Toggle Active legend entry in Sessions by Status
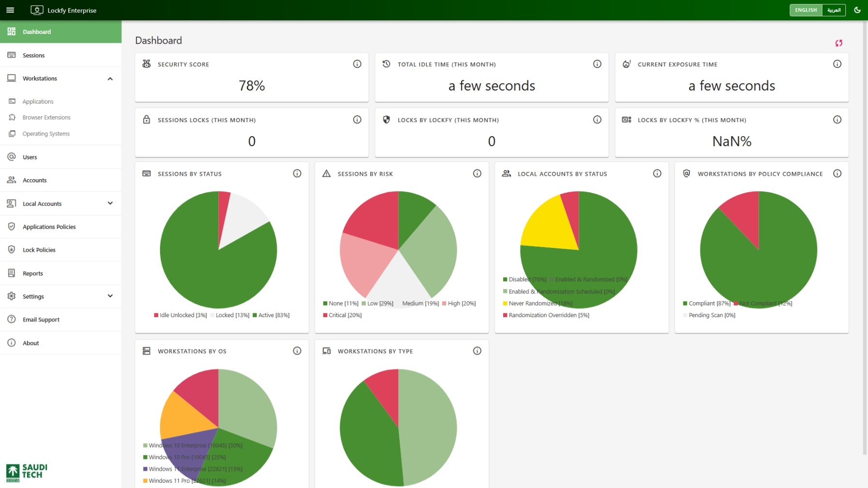 point(271,315)
